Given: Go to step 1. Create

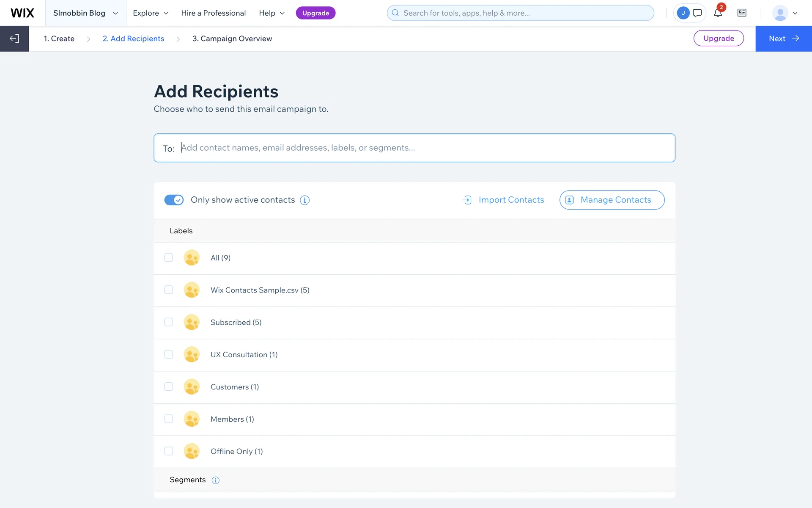Looking at the screenshot, I should (59, 39).
